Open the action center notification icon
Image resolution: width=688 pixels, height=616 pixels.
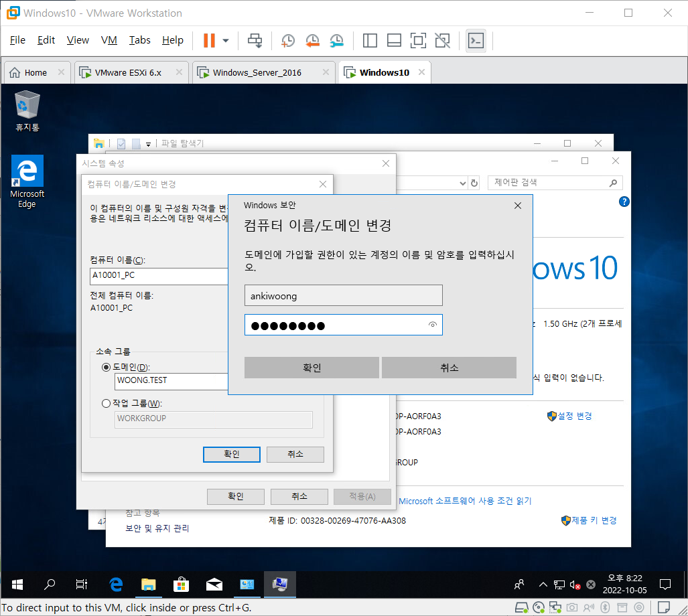665,584
